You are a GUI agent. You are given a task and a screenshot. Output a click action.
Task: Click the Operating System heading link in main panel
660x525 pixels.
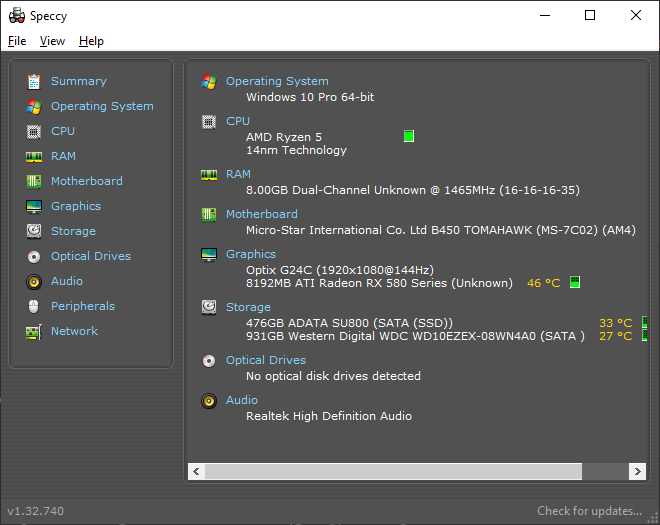(x=277, y=81)
